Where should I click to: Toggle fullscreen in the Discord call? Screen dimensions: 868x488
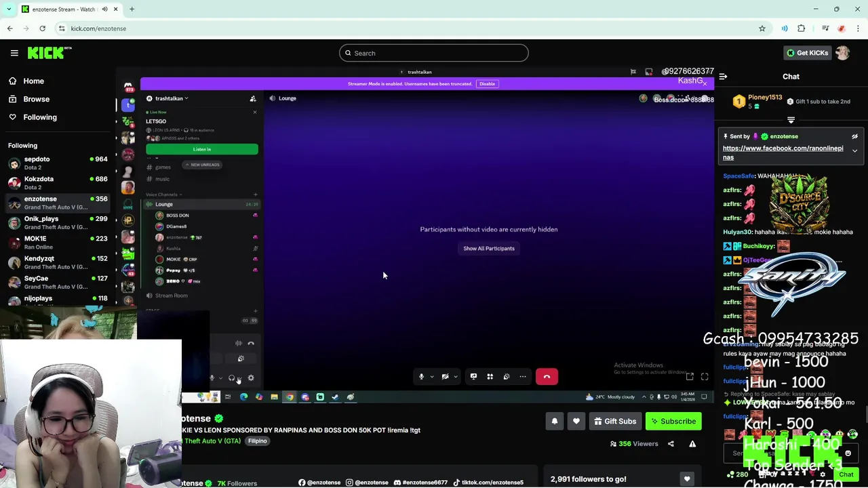point(705,377)
